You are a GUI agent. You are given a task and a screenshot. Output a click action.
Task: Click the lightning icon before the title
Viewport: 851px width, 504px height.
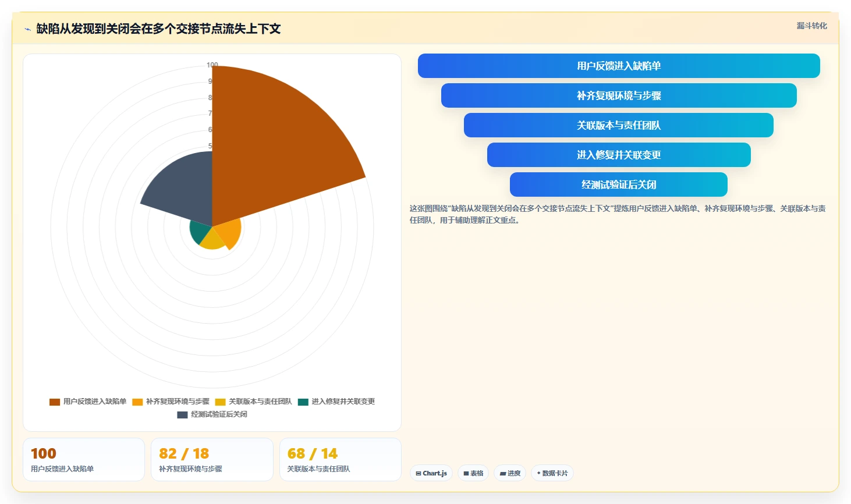pos(27,29)
